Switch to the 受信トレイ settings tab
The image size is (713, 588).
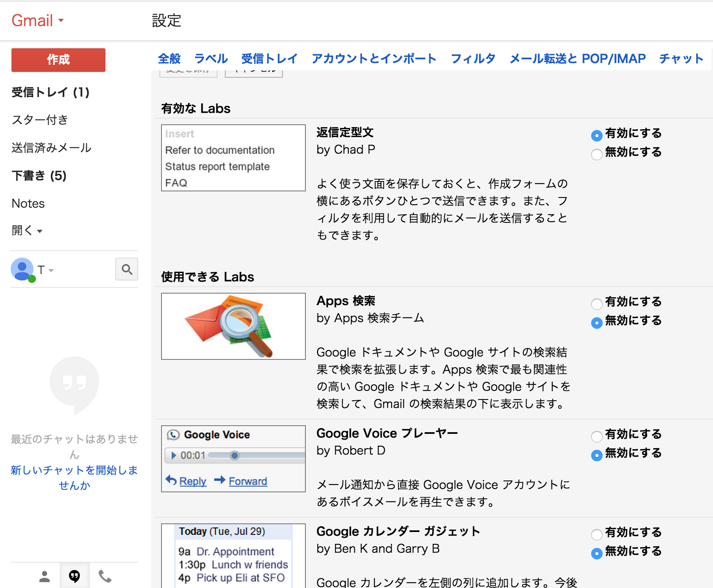269,58
